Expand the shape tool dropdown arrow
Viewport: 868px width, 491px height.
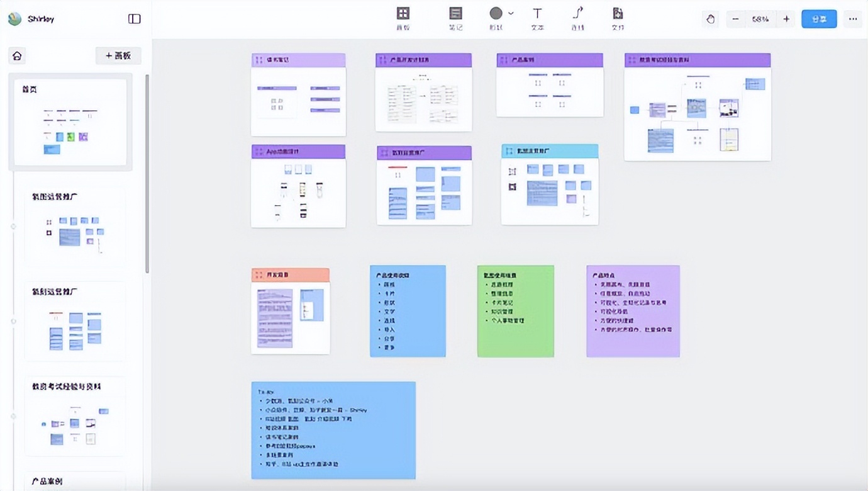(x=511, y=13)
